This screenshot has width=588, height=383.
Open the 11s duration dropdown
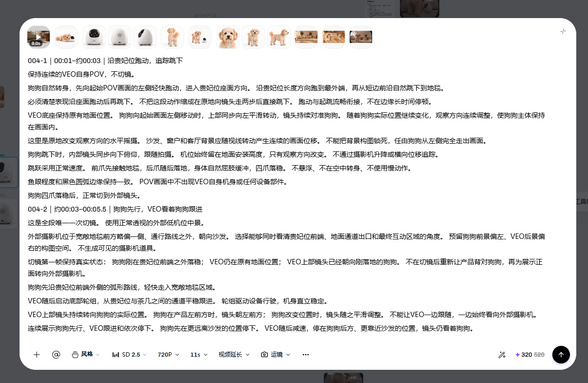pos(199,355)
